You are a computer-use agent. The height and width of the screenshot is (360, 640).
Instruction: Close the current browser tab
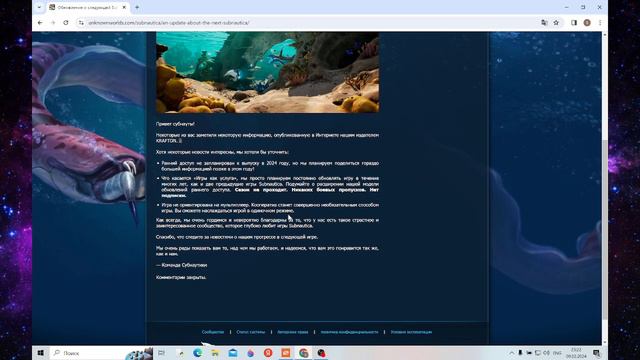coord(124,7)
